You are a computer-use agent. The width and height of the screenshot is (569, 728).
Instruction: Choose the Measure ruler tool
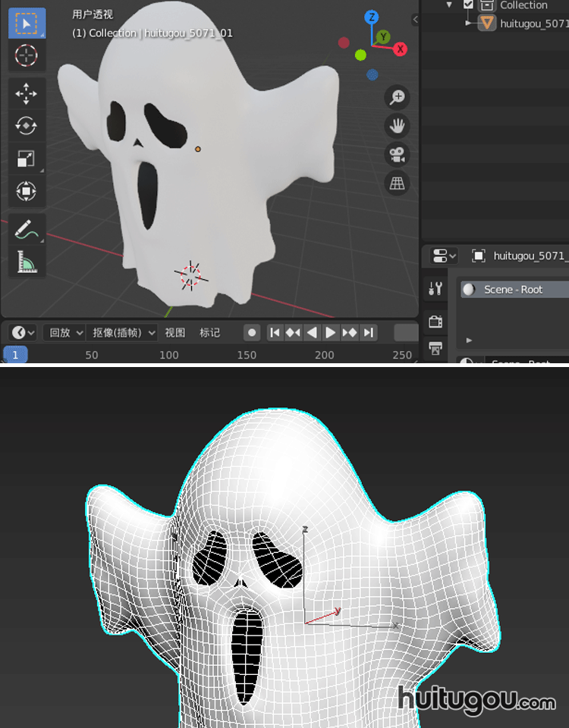[x=27, y=262]
